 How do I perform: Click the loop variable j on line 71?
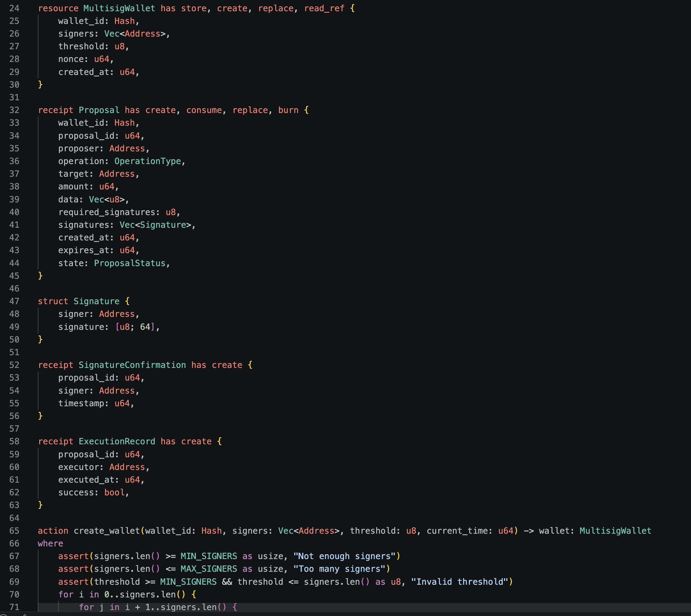point(101,607)
